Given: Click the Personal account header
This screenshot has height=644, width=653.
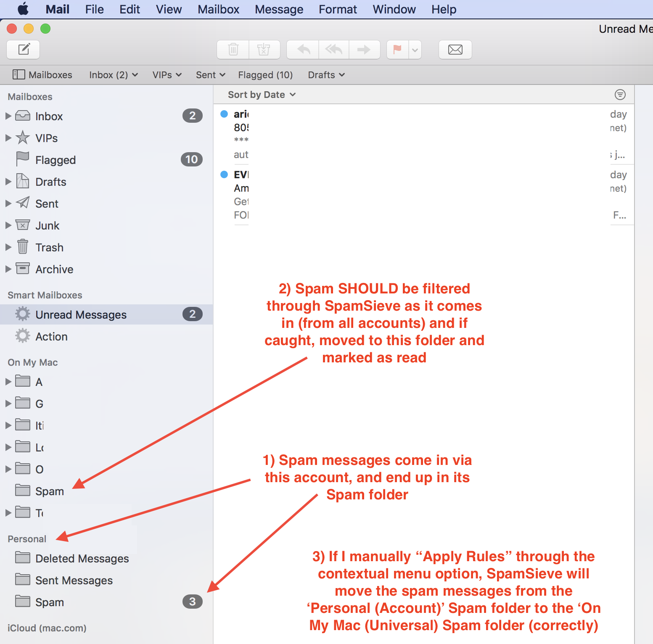Looking at the screenshot, I should pos(27,539).
